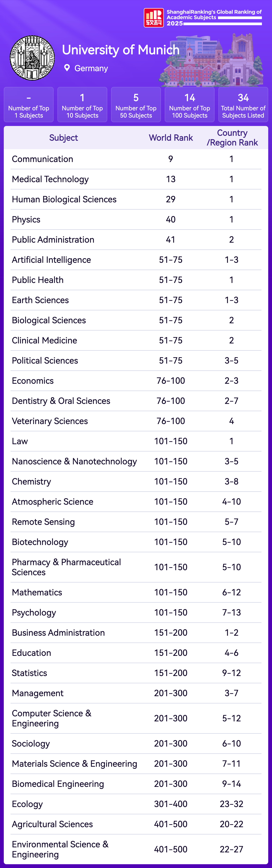The width and height of the screenshot is (272, 868).
Task: Click Pharmacy & Pharmaceutical Sciences subject
Action: click(66, 567)
